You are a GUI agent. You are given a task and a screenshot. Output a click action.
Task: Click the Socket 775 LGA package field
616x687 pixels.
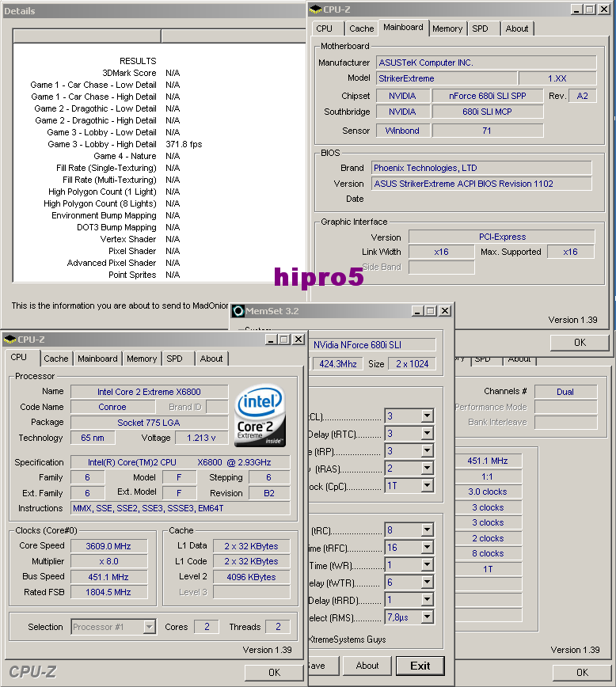coord(149,423)
